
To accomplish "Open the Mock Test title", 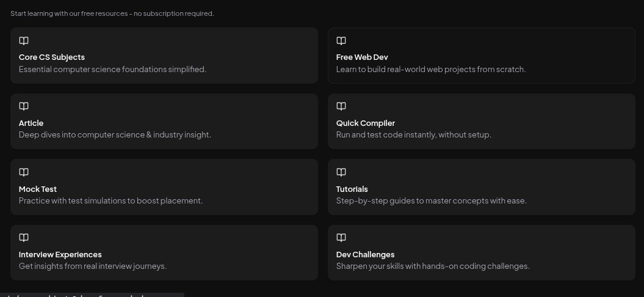I will (38, 189).
